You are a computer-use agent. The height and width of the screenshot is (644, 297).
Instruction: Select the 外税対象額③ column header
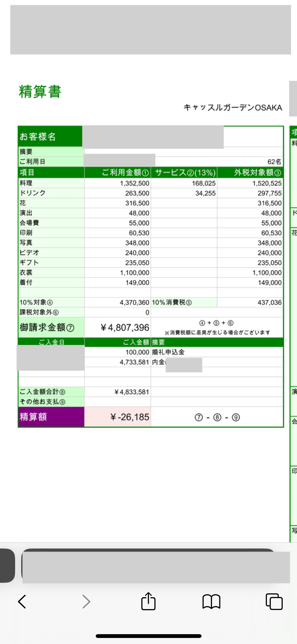(x=257, y=173)
